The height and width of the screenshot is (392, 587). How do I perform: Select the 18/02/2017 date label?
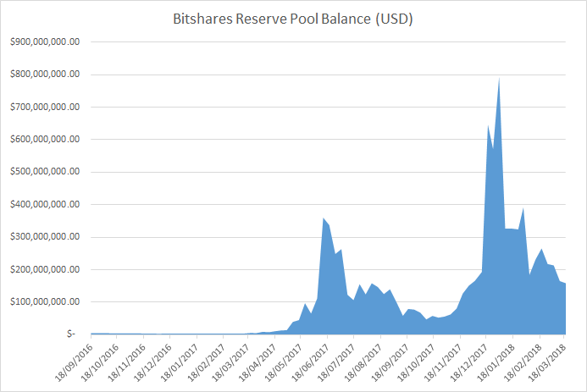(x=206, y=362)
